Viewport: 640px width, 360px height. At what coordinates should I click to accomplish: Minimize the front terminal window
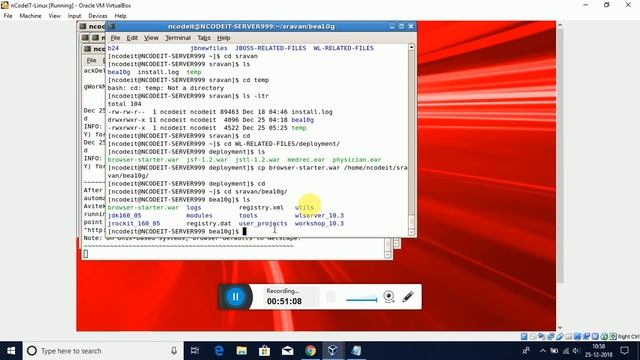coord(392,27)
